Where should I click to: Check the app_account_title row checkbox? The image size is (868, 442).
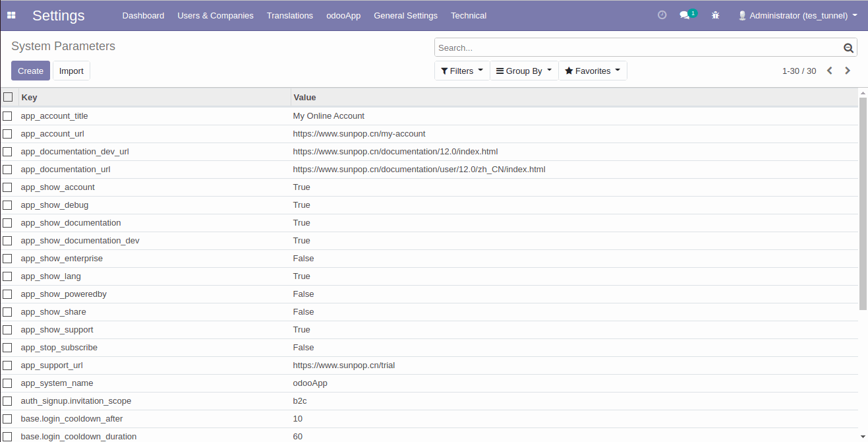click(7, 116)
